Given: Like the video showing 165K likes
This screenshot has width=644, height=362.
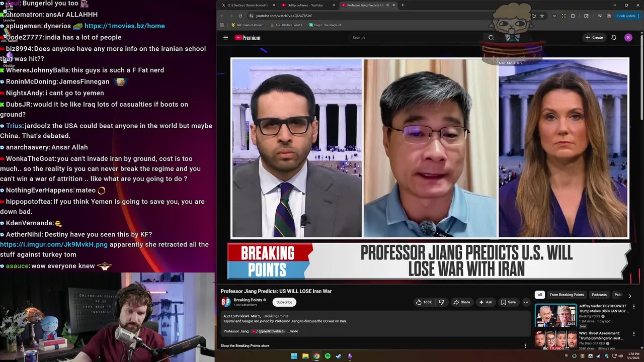Looking at the screenshot, I should pyautogui.click(x=424, y=302).
